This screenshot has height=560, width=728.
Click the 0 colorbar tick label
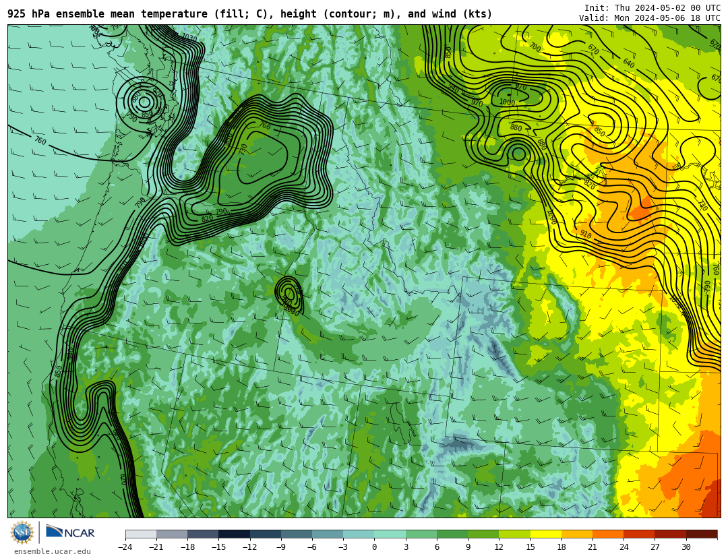375,547
